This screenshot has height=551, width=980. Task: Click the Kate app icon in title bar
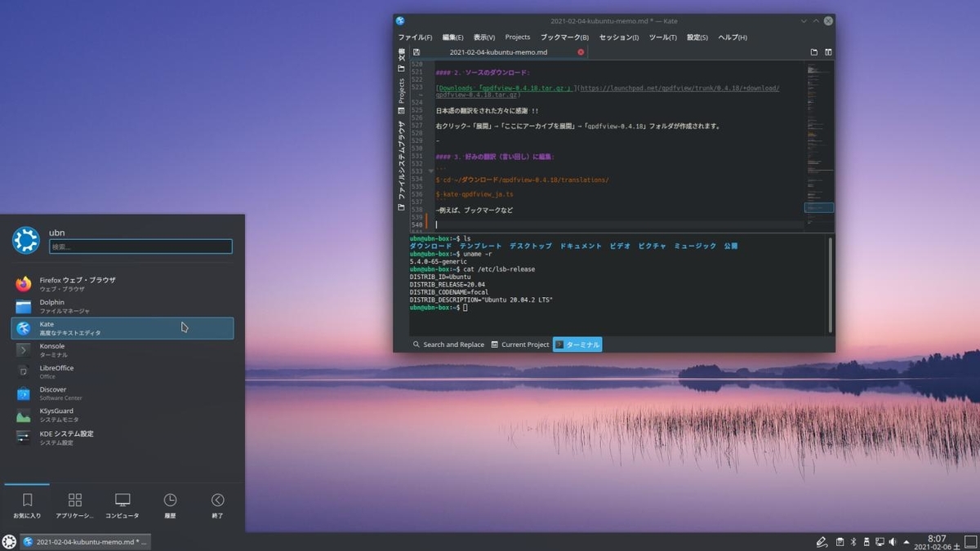click(x=400, y=20)
